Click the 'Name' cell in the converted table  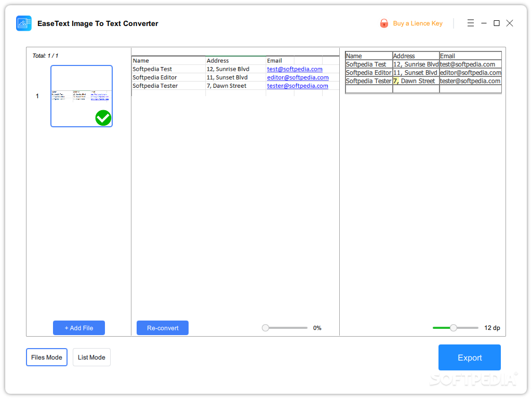tap(369, 56)
